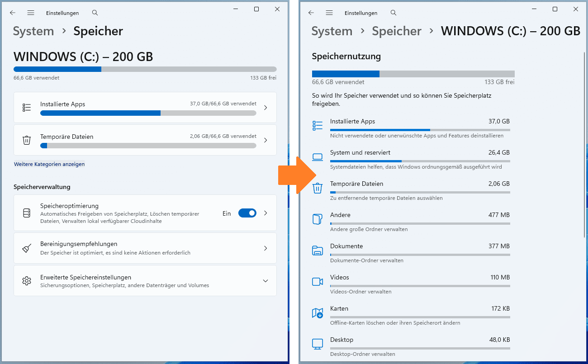Open Installierte Apps 37,0 GB entry in right window

point(411,128)
